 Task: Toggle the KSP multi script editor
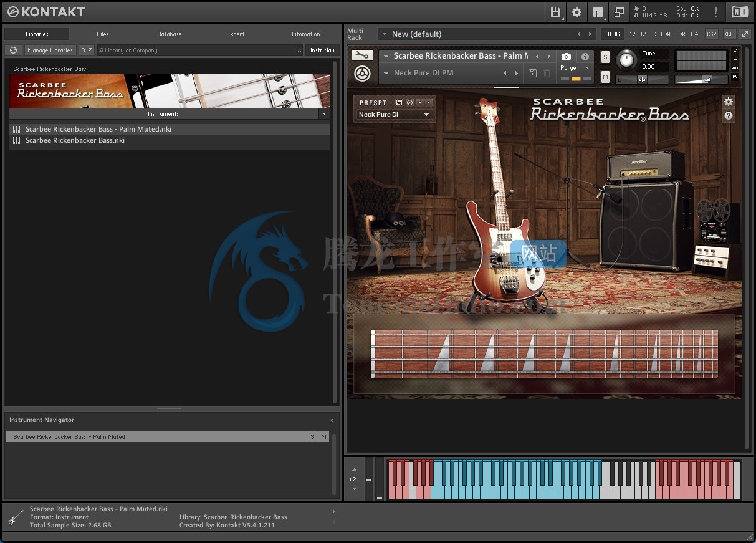tap(711, 34)
